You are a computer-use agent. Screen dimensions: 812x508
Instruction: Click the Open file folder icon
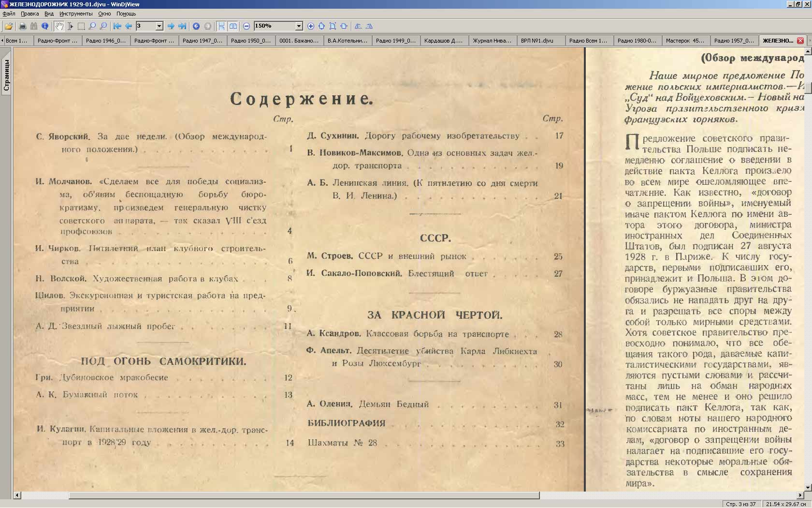click(x=9, y=26)
